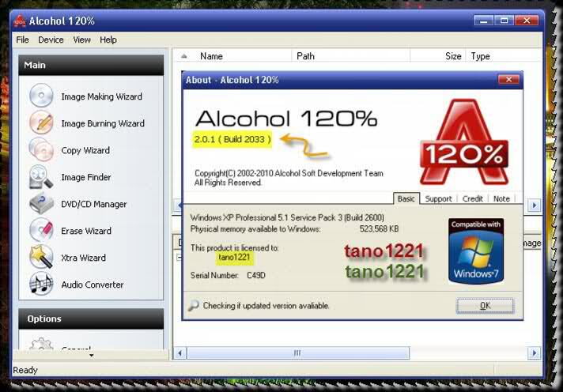Open the Image Burning Wizard label
The image size is (563, 392).
103,123
